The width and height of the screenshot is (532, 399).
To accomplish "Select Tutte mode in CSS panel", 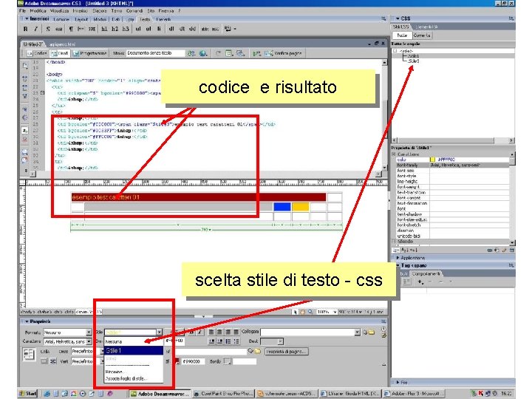I will [x=402, y=35].
